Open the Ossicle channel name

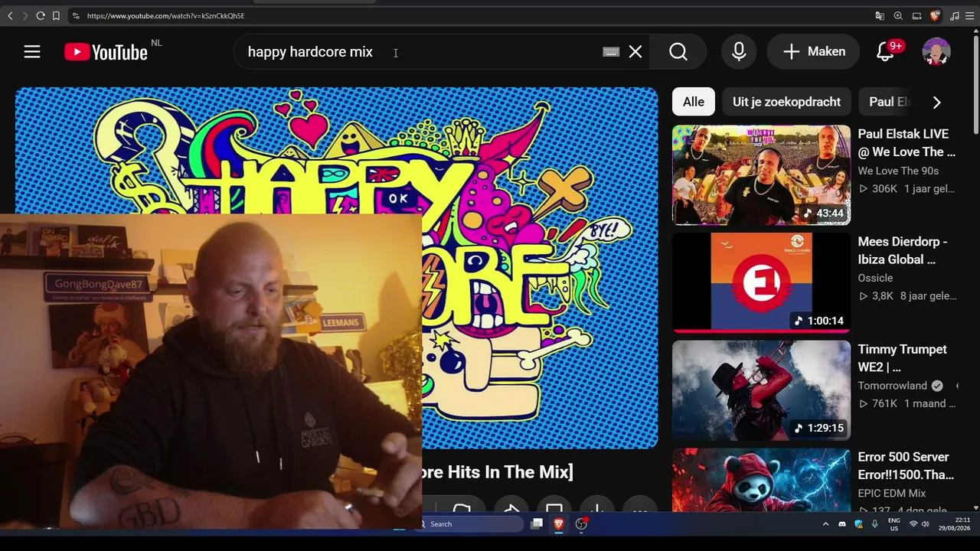tap(875, 278)
